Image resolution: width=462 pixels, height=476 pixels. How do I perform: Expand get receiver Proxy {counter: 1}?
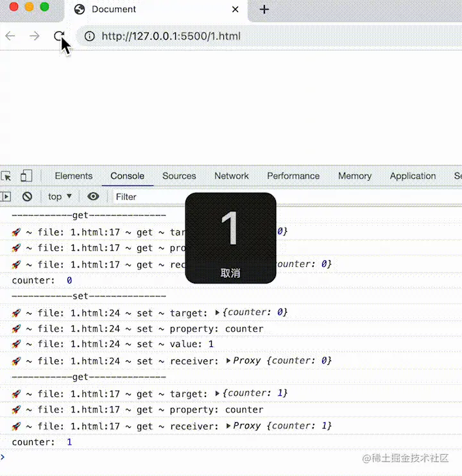click(x=228, y=426)
